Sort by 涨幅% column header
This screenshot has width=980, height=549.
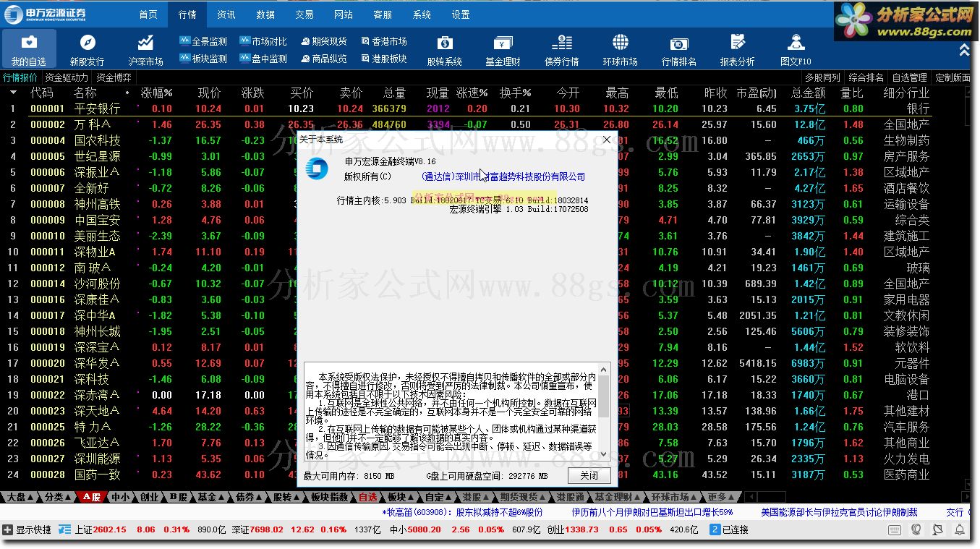156,93
